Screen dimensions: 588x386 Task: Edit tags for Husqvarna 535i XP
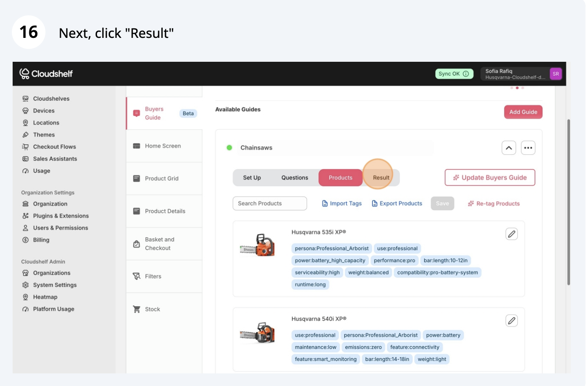511,234
